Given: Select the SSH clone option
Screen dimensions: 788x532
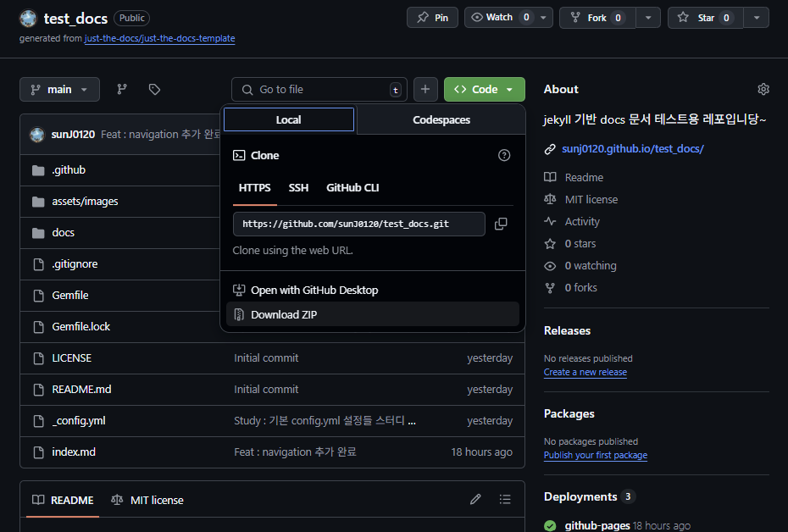Looking at the screenshot, I should (298, 188).
